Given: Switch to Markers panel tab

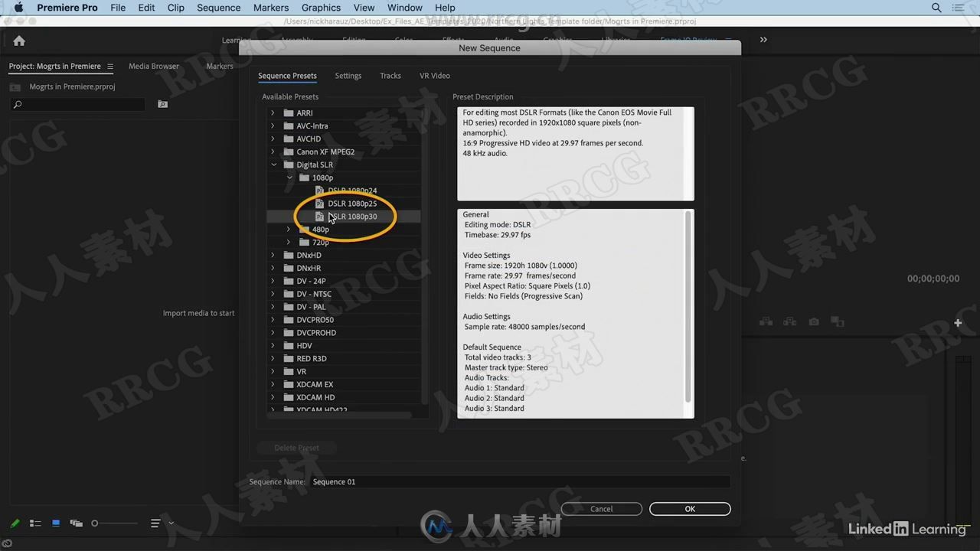Looking at the screenshot, I should 220,67.
